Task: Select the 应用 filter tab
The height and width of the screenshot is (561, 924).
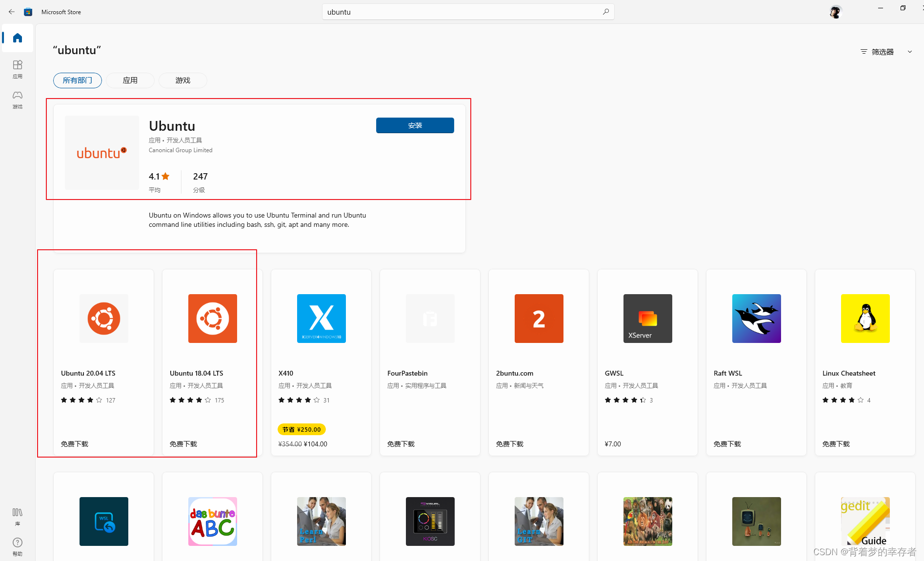Action: [x=130, y=80]
